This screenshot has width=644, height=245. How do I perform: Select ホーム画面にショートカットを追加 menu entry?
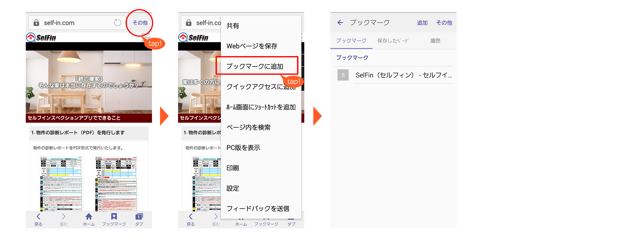(261, 107)
